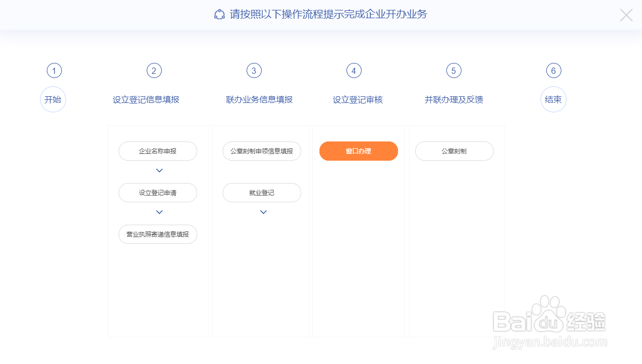Click step circle ② for 设立登记信息填报
Image resolution: width=642 pixels, height=364 pixels.
pos(154,70)
